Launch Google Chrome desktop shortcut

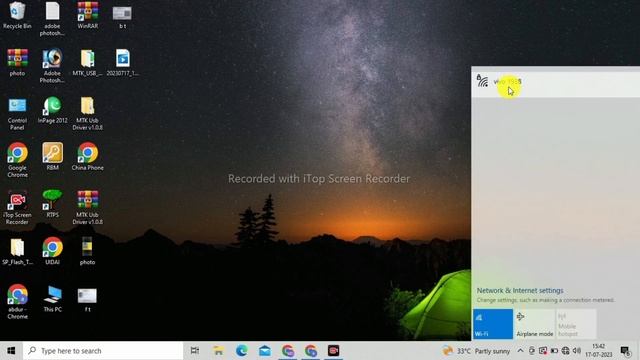[17, 160]
